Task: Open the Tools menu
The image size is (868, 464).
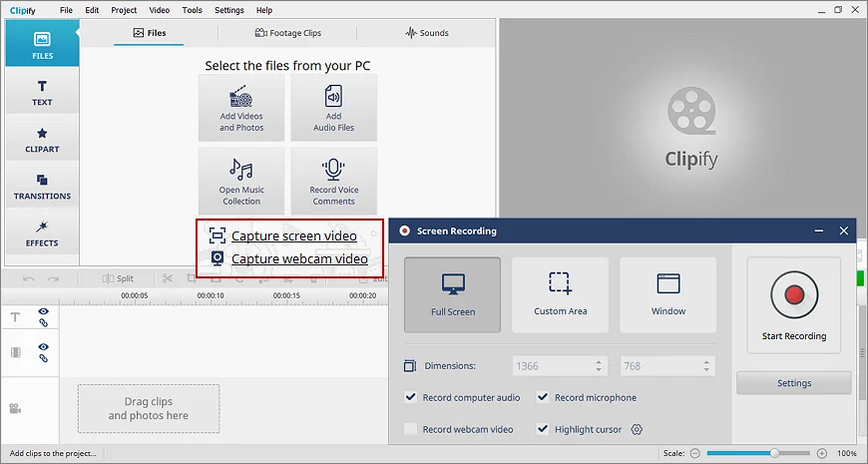Action: point(193,10)
